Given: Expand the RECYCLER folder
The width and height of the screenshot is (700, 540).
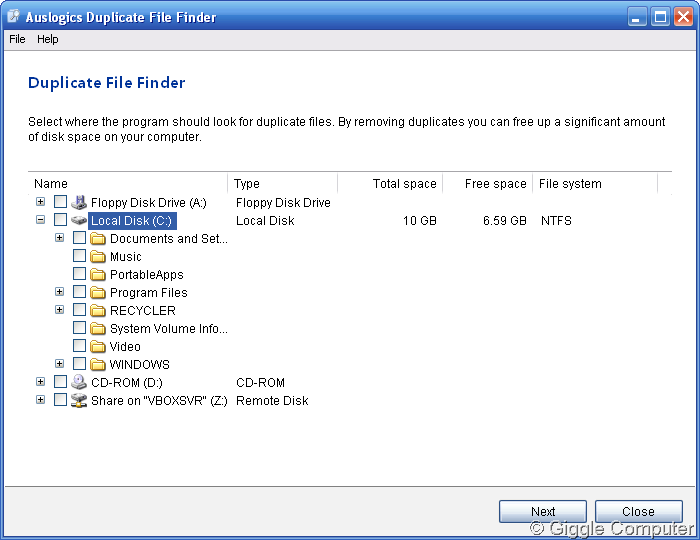Looking at the screenshot, I should [x=59, y=310].
